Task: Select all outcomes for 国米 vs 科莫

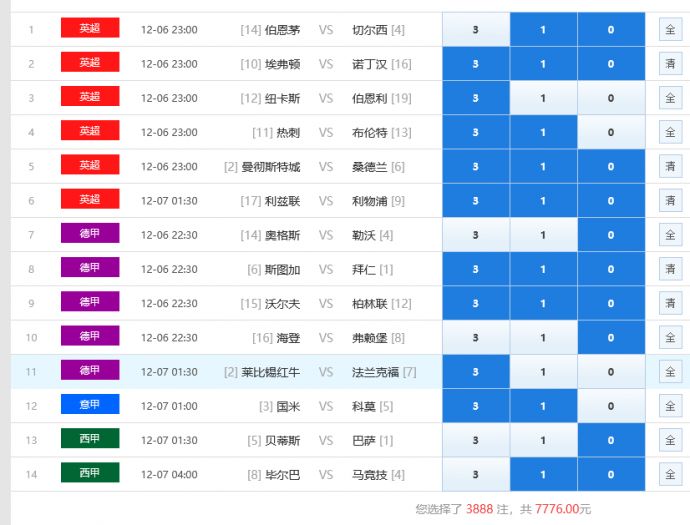Action: coord(670,406)
